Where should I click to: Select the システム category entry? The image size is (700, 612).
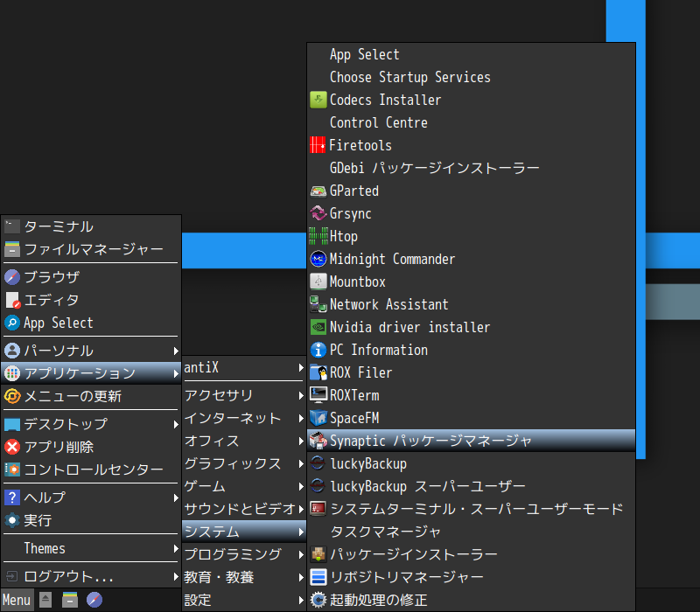244,532
